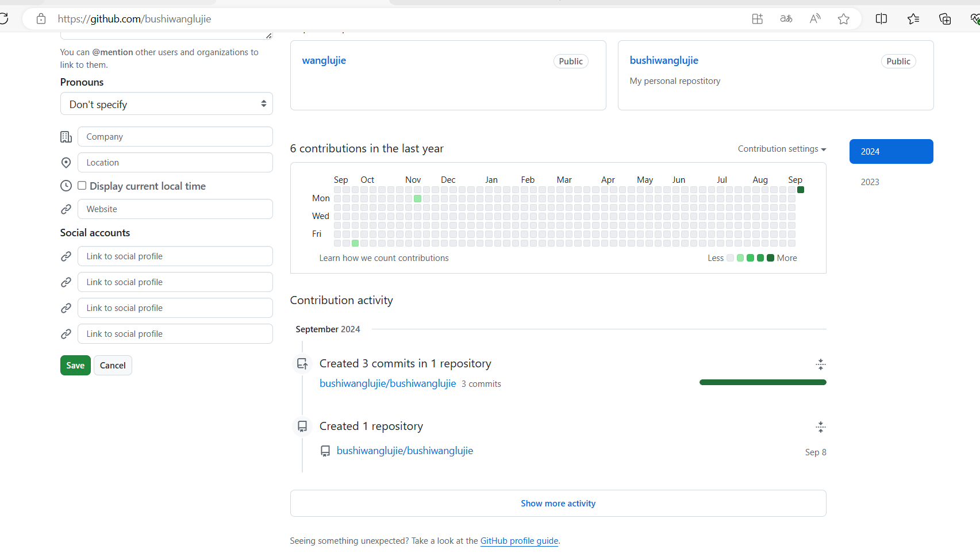980x557 pixels.
Task: Cancel profile editing
Action: tap(113, 366)
